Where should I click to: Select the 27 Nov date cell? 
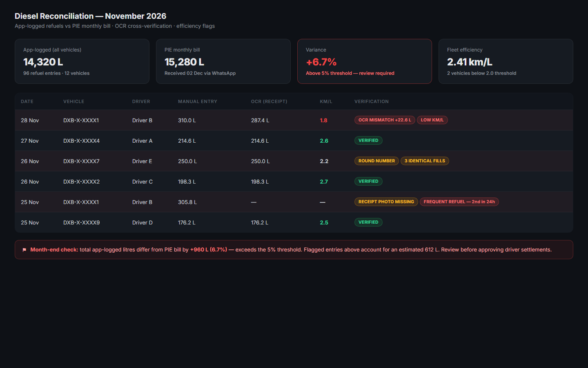tap(30, 141)
